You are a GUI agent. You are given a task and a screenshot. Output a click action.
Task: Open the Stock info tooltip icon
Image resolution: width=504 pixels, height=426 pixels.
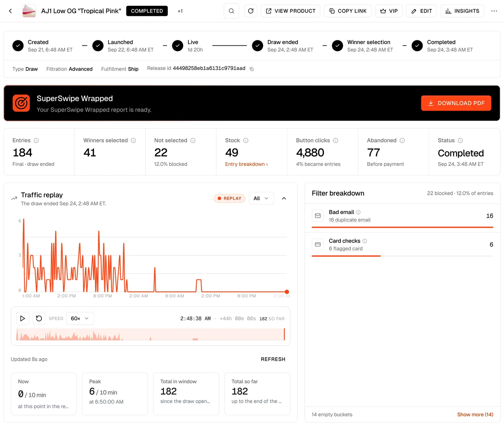tap(246, 140)
